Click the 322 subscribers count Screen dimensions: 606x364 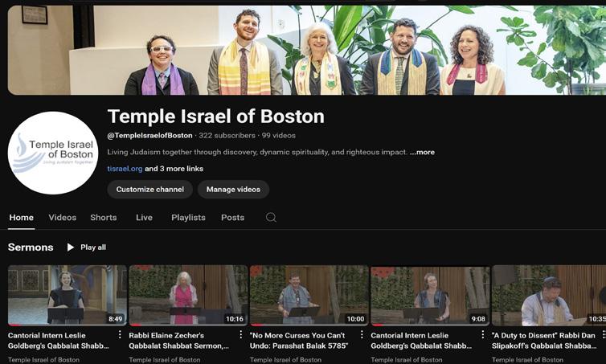[227, 136]
